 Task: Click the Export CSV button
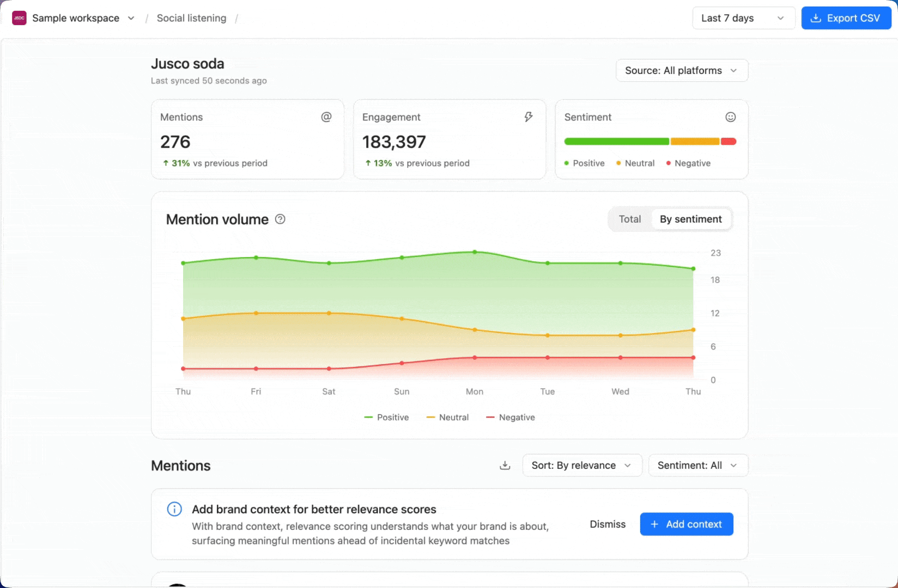tap(846, 18)
